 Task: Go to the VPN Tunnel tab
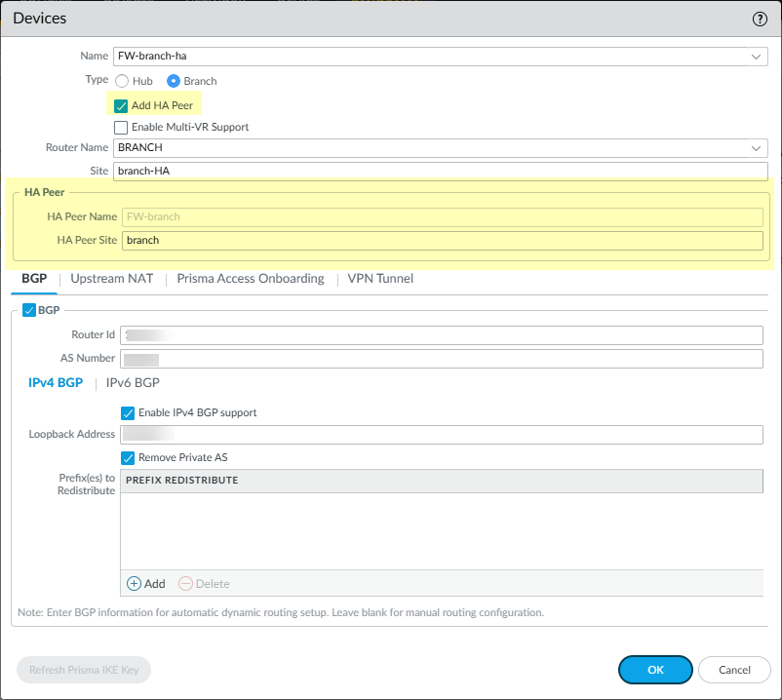pos(380,279)
